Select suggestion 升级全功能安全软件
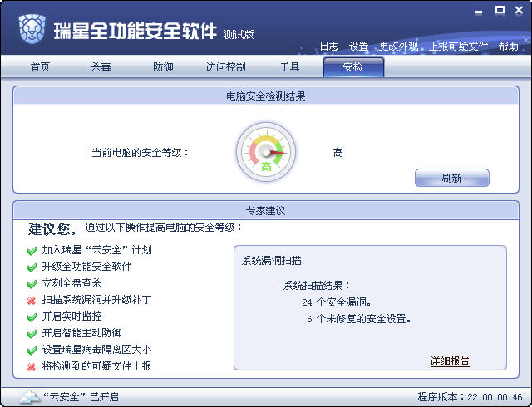This screenshot has width=532, height=407. [86, 267]
